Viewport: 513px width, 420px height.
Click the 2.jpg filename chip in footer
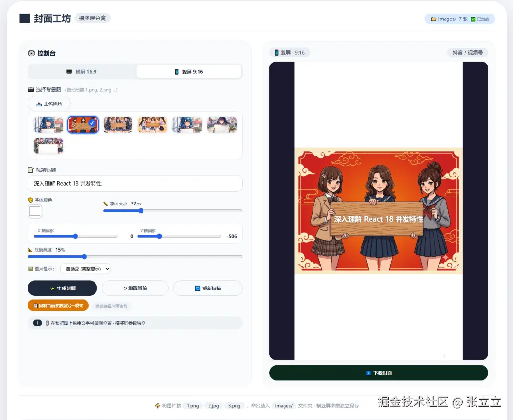pos(213,406)
